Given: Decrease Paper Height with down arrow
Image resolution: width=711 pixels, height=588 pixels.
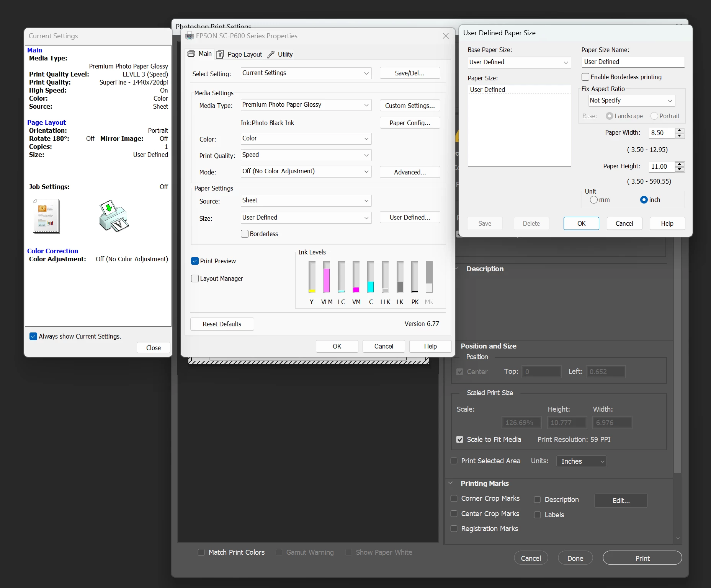Looking at the screenshot, I should pyautogui.click(x=680, y=169).
